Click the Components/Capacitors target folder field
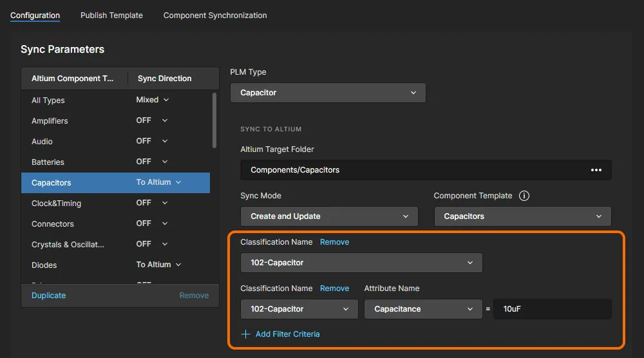This screenshot has width=644, height=358. coord(412,170)
